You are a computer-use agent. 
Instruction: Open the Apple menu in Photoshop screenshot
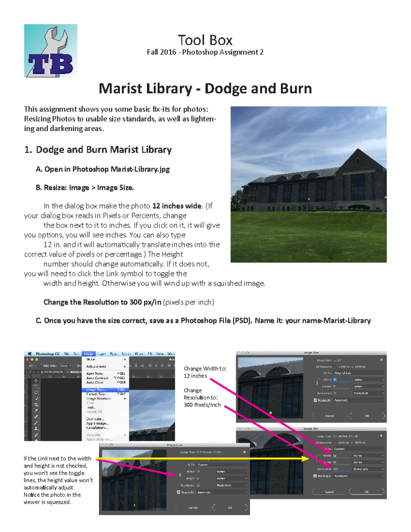point(29,354)
